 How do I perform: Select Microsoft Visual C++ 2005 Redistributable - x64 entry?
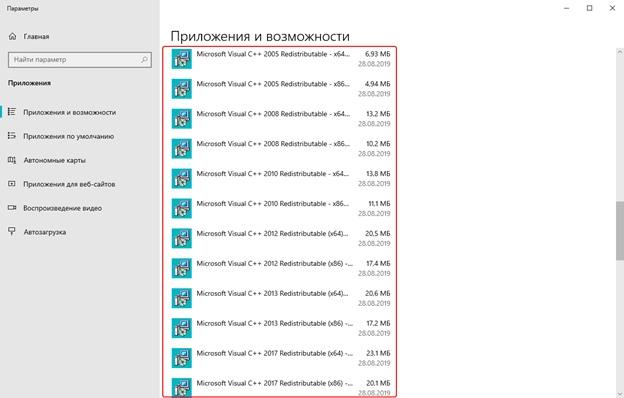coord(280,59)
